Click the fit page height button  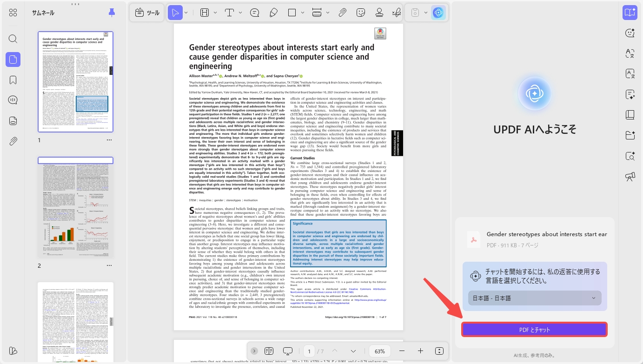tap(439, 351)
